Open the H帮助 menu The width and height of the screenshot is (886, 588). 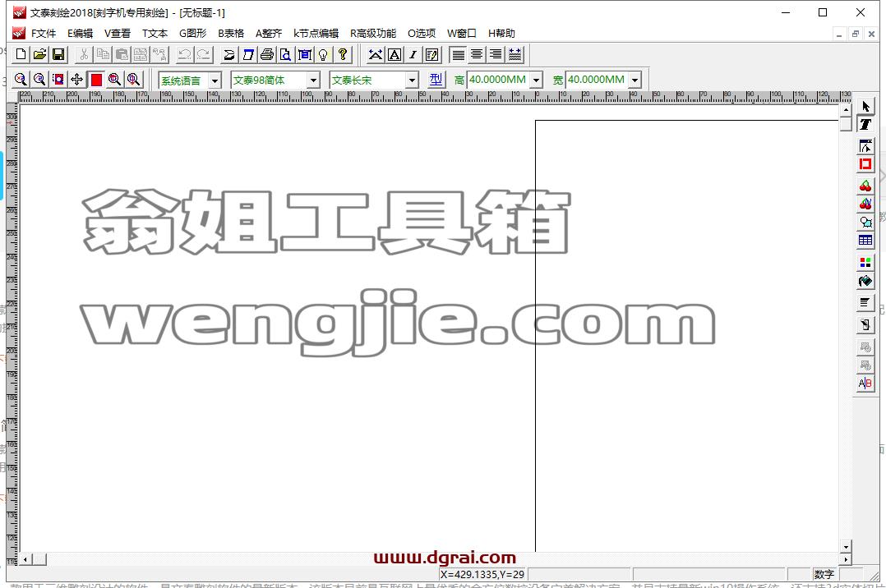tap(501, 34)
